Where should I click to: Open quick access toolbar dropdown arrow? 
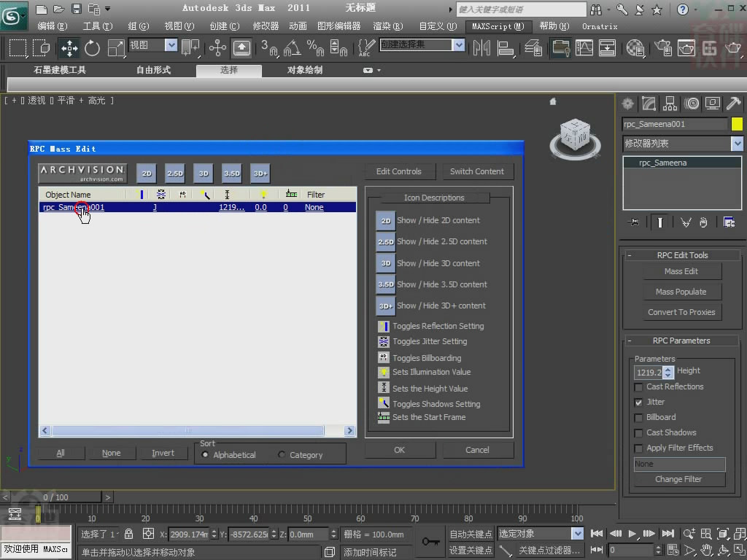coord(108,9)
